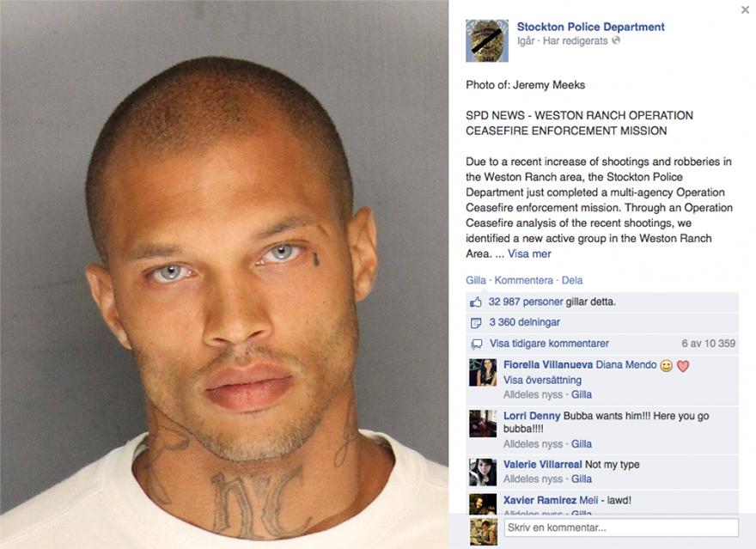Click the thumbs-up likes icon
756x549 pixels.
476,302
